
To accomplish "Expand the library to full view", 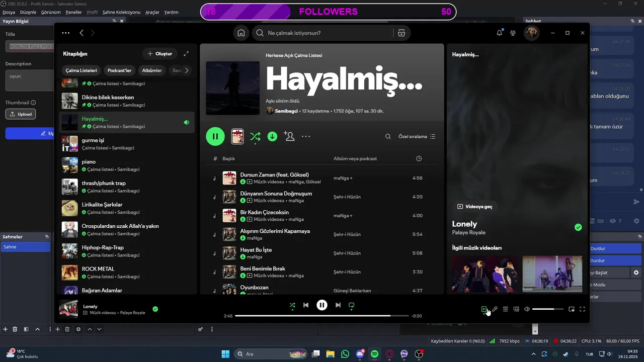I will (186, 54).
